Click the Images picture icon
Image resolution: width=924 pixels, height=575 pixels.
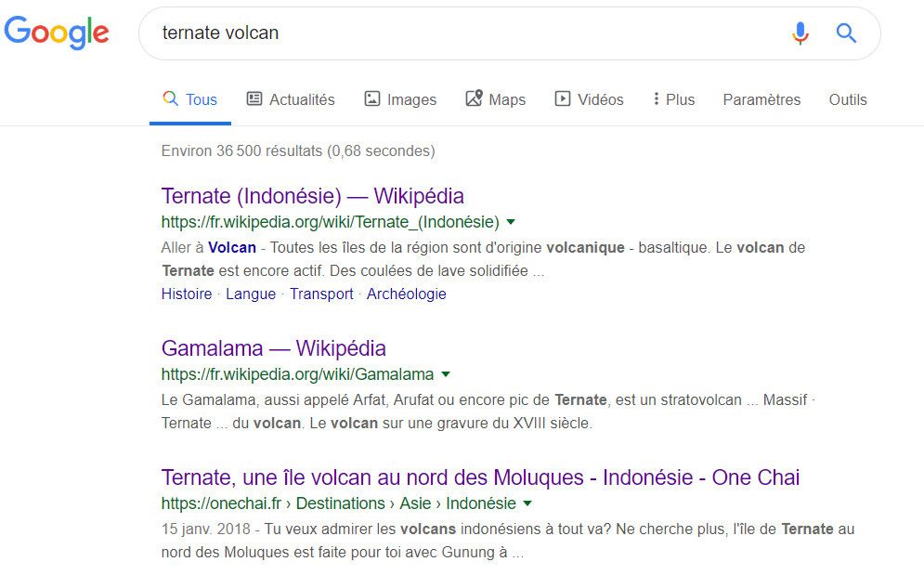pyautogui.click(x=372, y=98)
